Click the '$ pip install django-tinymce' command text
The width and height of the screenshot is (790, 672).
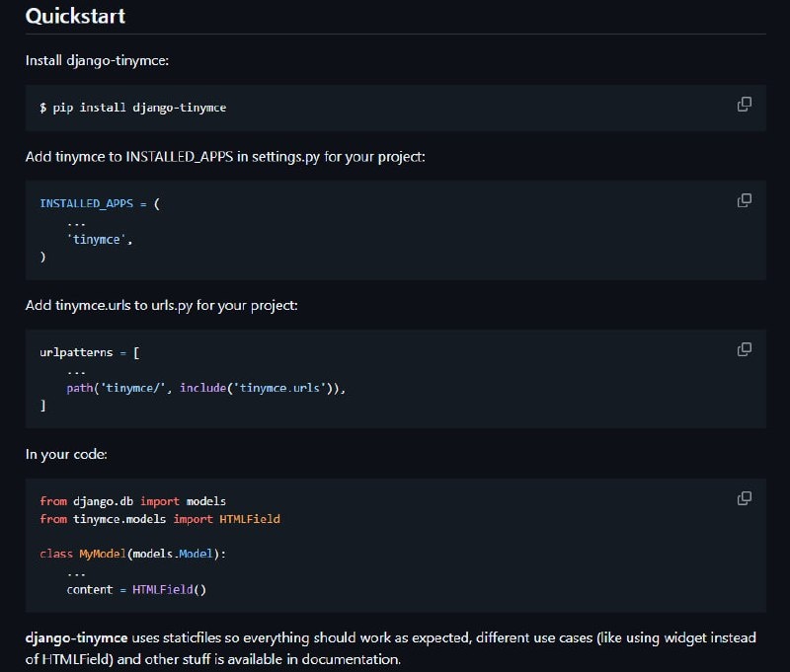tap(133, 108)
